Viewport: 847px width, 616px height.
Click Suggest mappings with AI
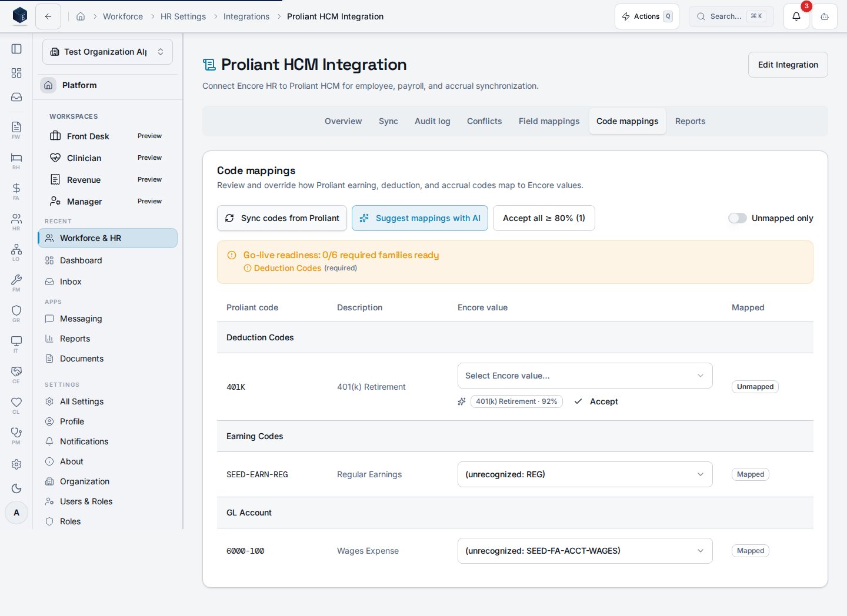tap(420, 218)
